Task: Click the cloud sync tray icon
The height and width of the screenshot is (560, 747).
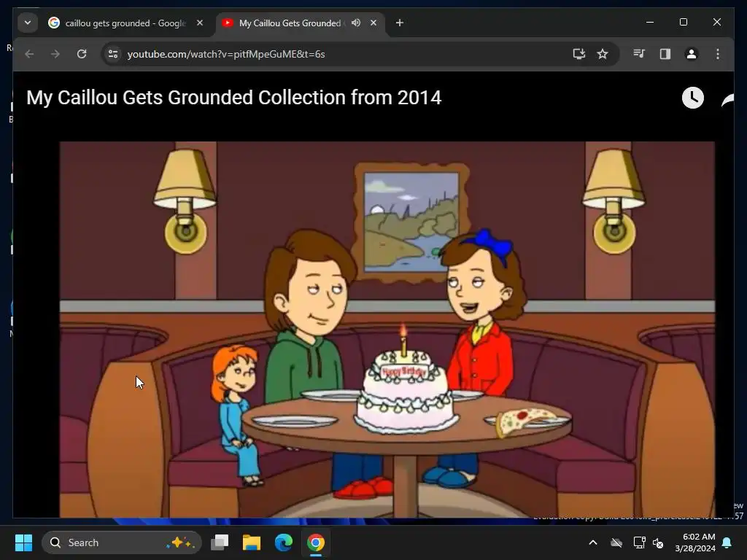Action: [x=616, y=542]
